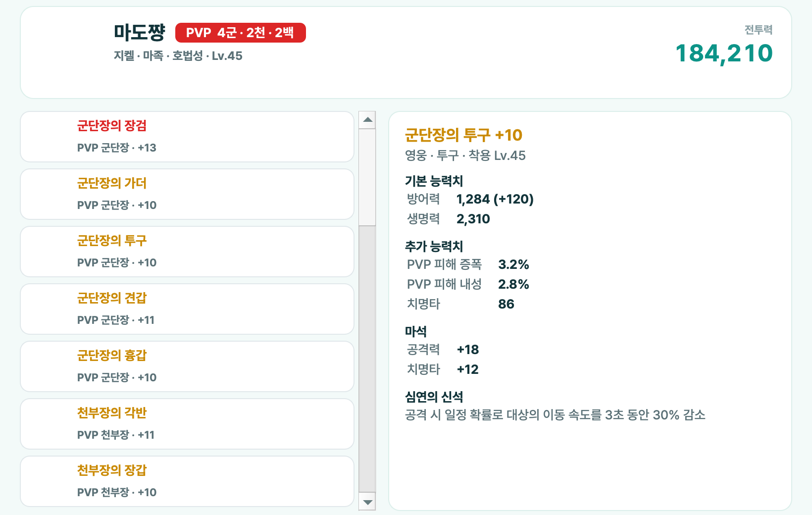The width and height of the screenshot is (812, 515).
Task: Click the scrollbar down arrow
Action: tap(367, 501)
